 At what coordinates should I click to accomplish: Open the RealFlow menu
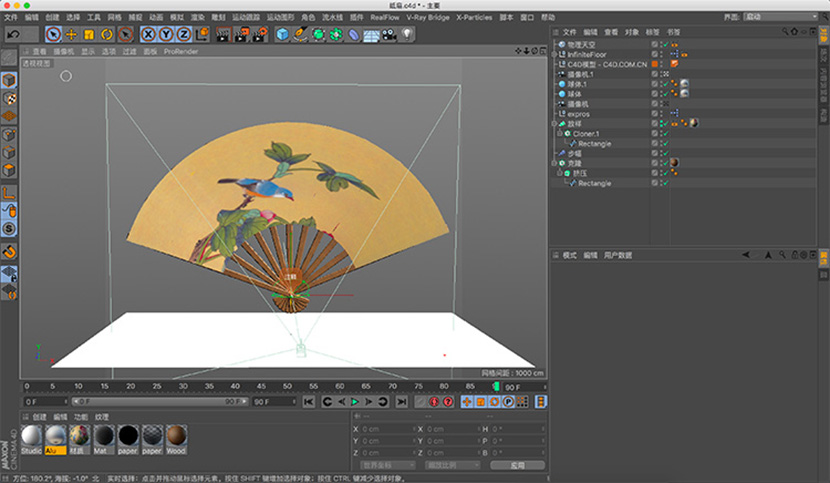[385, 17]
